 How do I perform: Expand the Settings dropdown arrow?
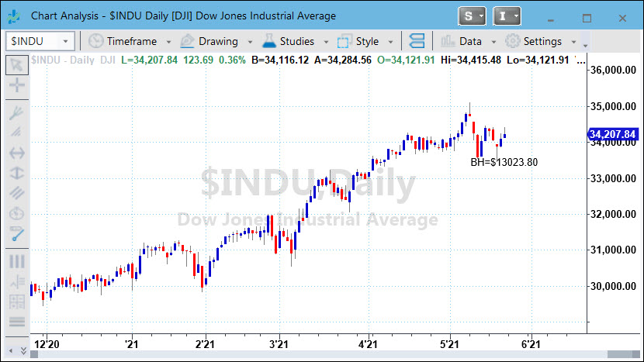coord(573,42)
